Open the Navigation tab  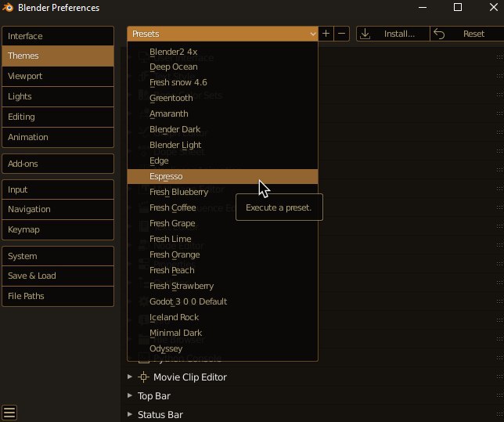[x=58, y=209]
